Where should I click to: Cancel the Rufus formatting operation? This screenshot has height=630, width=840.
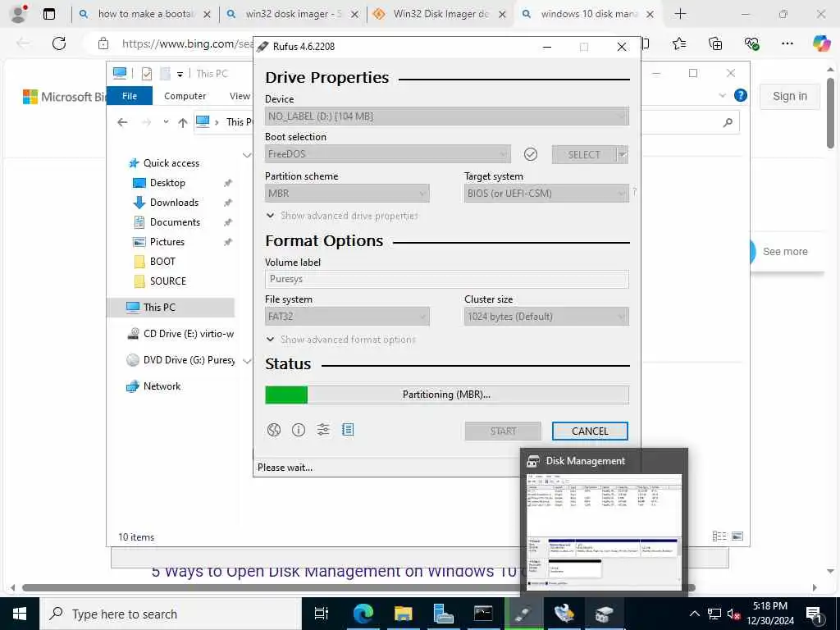coord(590,431)
